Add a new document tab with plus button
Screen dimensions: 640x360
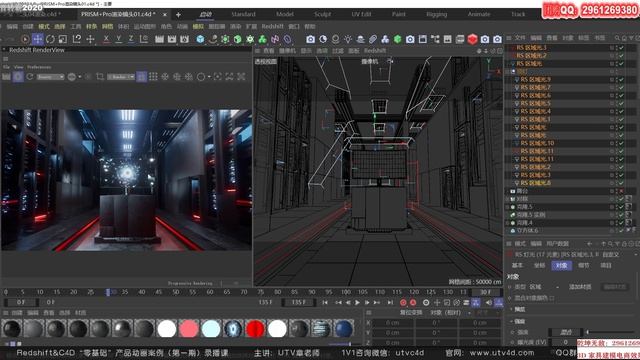(x=178, y=15)
